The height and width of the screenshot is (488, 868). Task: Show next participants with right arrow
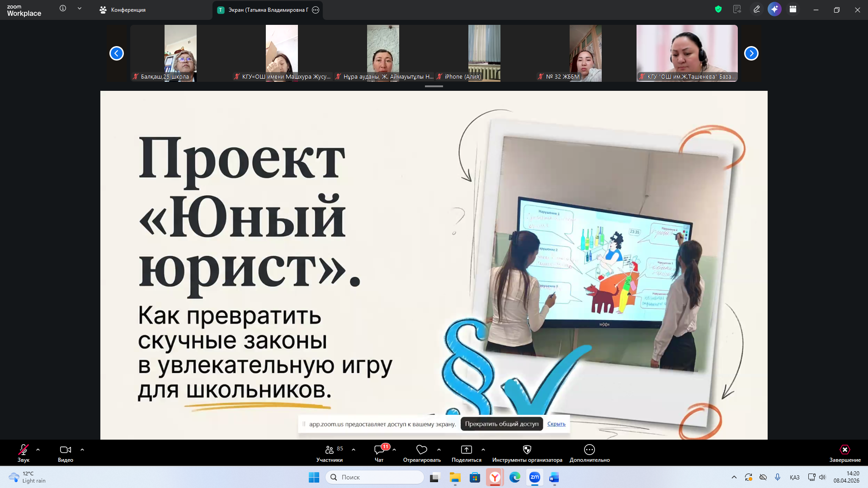coord(751,53)
